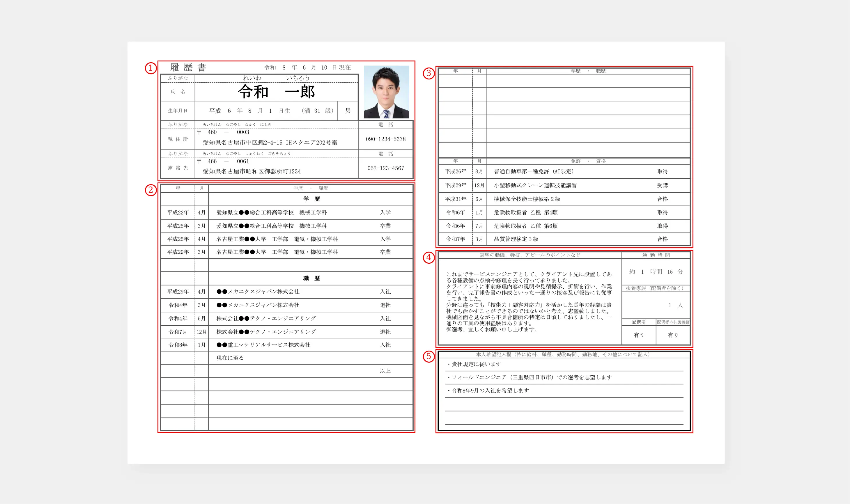Click phone number 090-1234-5678

coord(386,139)
